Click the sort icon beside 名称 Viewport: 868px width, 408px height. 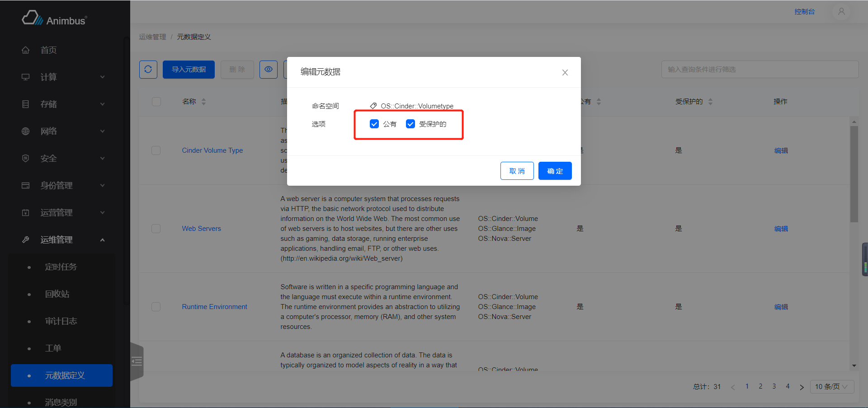(x=203, y=102)
